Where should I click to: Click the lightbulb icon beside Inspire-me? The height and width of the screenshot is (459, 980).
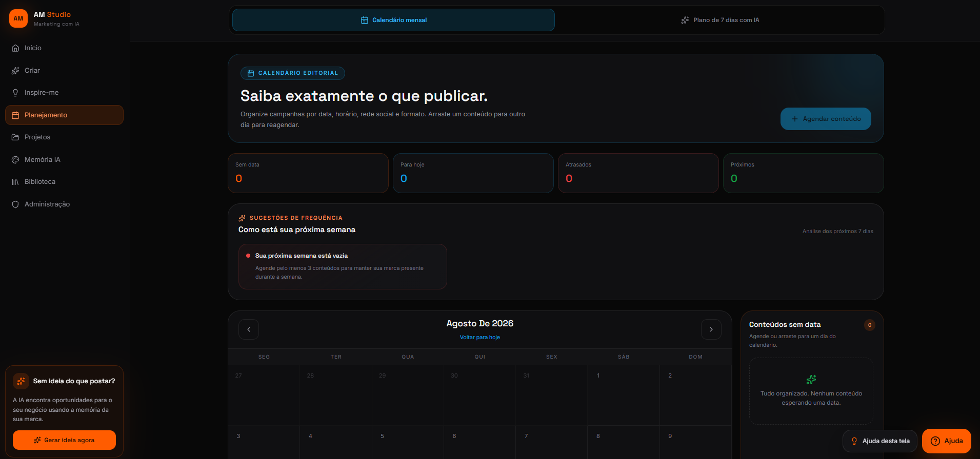coord(15,93)
